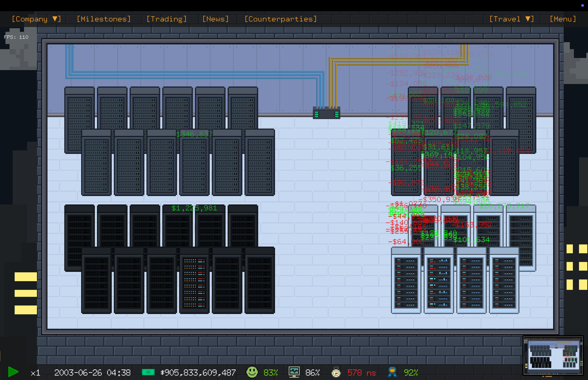Image resolution: width=588 pixels, height=380 pixels.
Task: Click the medal icon showing 92% reputation
Action: click(x=392, y=372)
